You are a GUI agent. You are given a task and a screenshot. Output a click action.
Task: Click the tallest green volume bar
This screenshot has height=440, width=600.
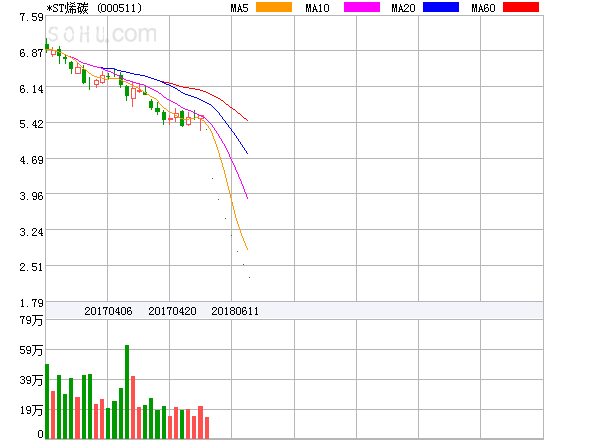click(127, 391)
